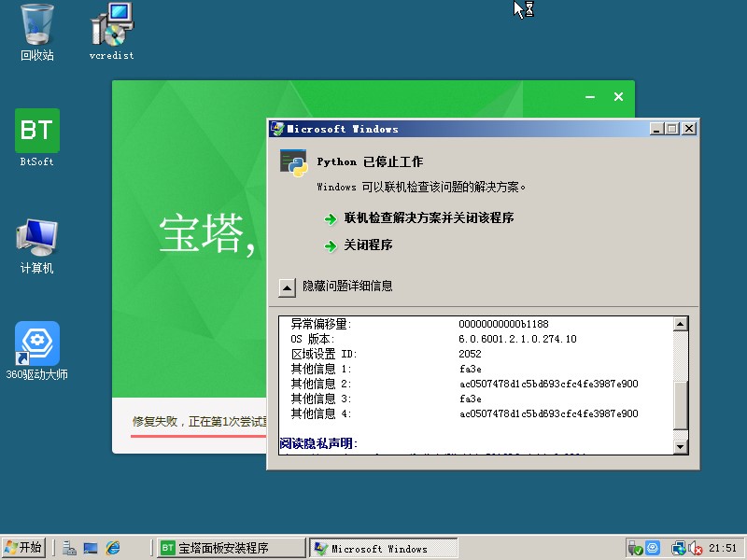This screenshot has width=747, height=560.
Task: Click the Python 已停止工作 heading
Action: (370, 161)
